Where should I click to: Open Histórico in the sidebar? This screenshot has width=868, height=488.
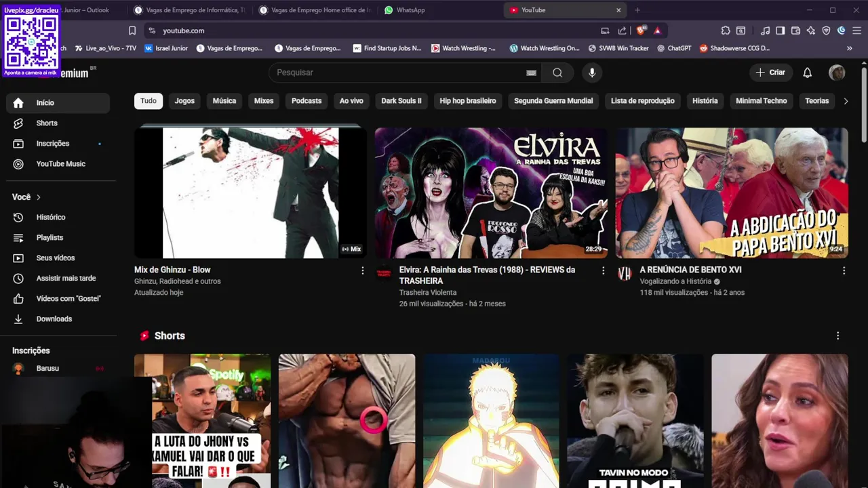coord(58,218)
